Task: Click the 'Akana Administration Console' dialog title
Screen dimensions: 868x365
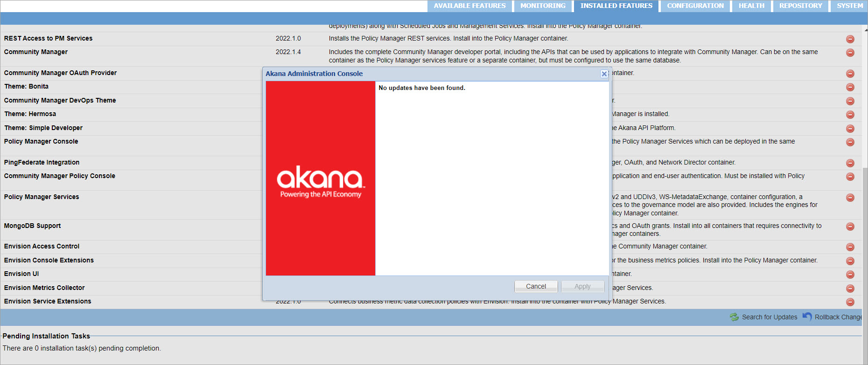Action: click(x=314, y=74)
